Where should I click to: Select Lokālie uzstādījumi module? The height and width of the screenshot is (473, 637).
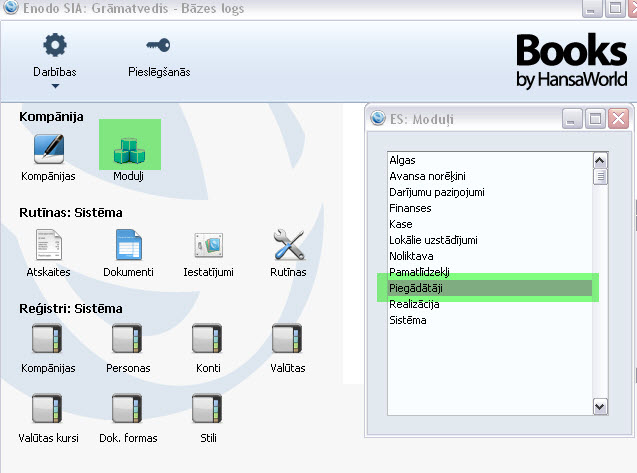(x=490, y=240)
